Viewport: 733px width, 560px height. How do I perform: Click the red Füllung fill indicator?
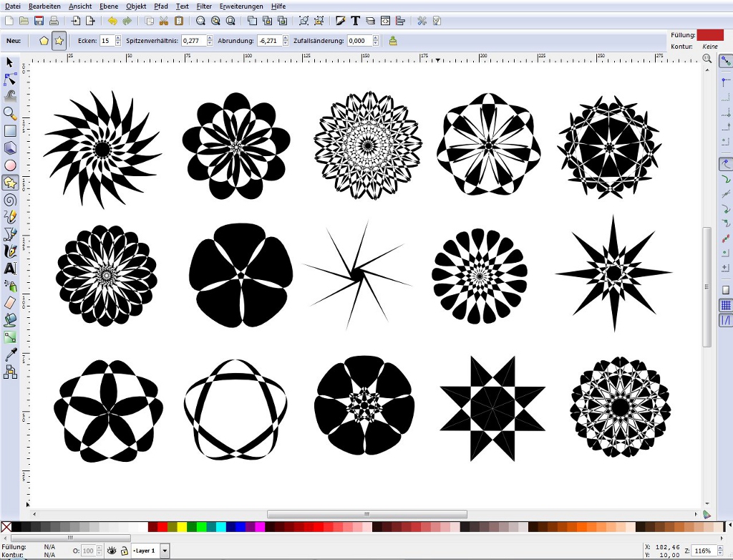[710, 35]
